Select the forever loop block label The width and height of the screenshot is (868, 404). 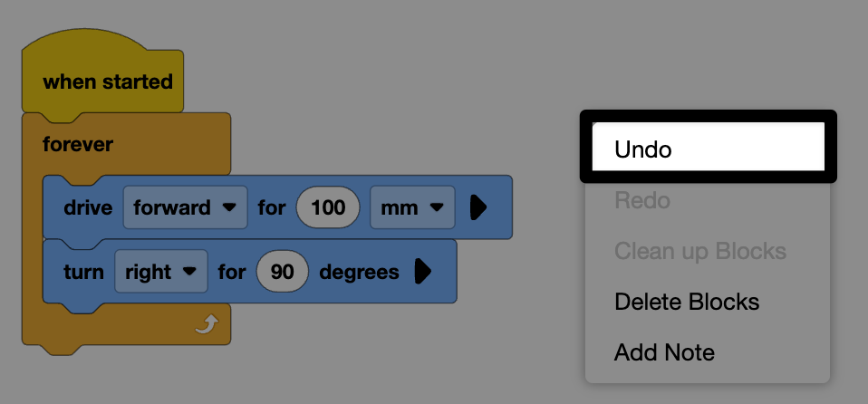coord(78,144)
